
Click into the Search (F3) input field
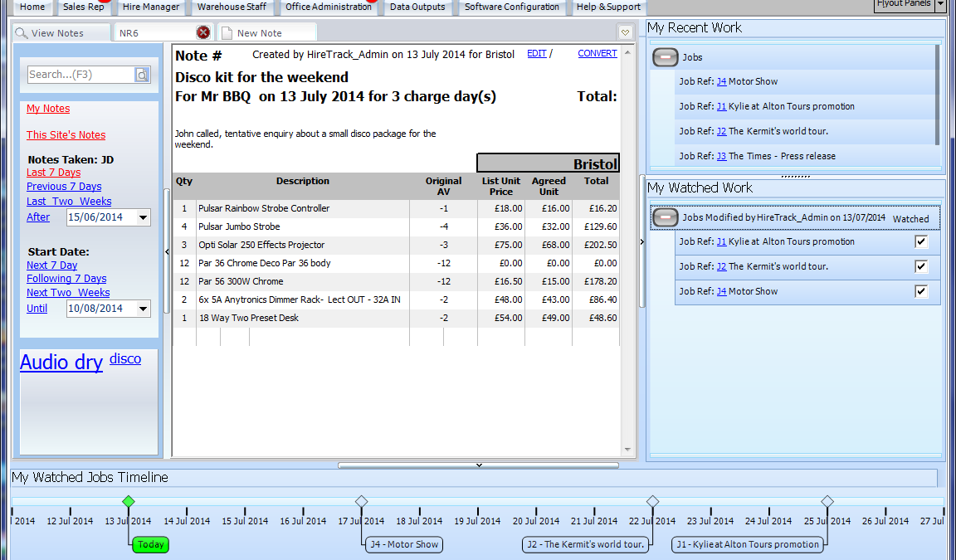80,75
